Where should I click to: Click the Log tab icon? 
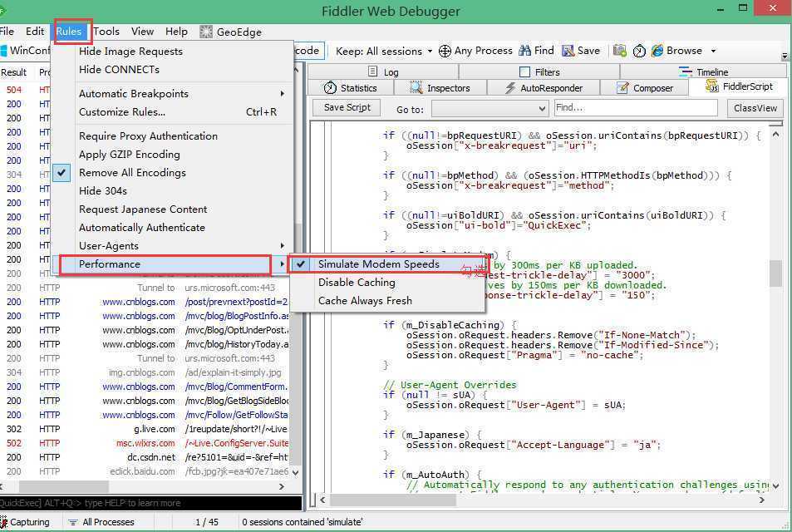(373, 71)
